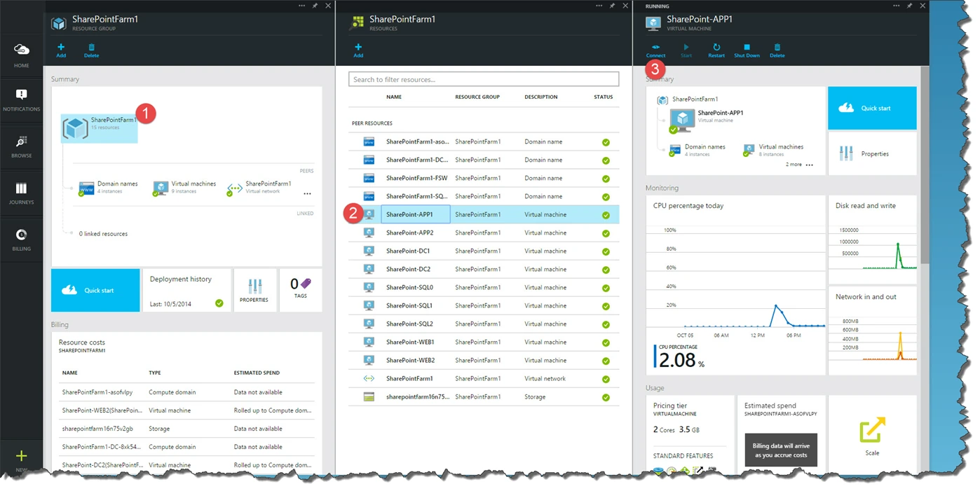Open Journeys in the sidebar
Viewport: 980px width, 491px height.
21,193
